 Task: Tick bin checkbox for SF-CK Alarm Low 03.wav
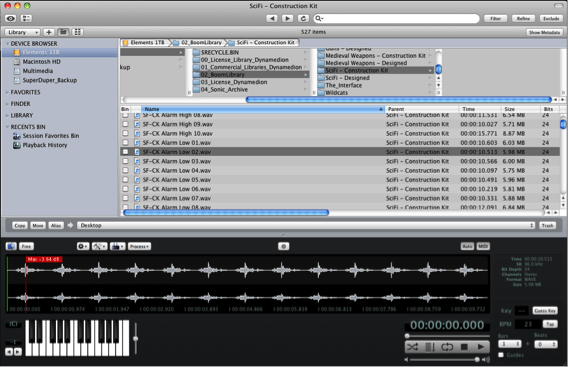pos(125,161)
